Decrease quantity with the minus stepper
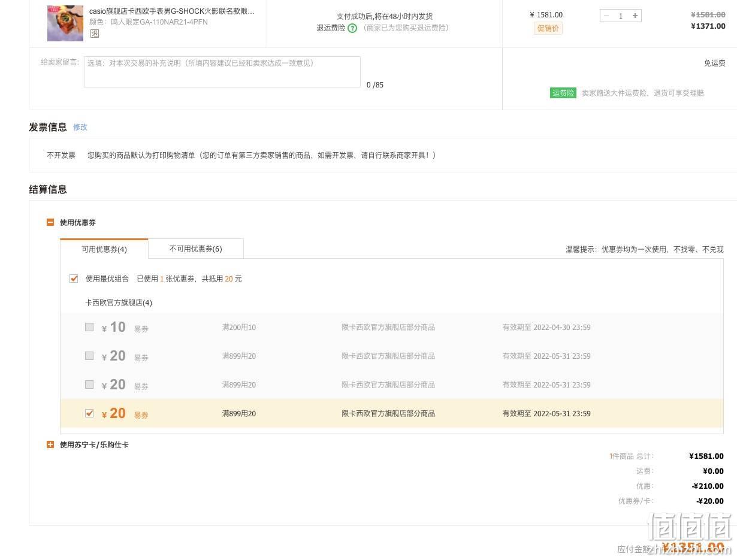 point(606,16)
